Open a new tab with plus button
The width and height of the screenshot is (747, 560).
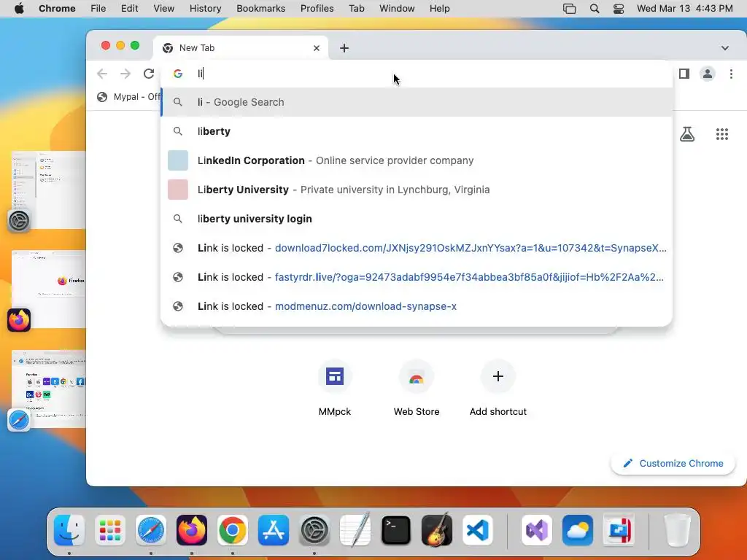tap(344, 48)
